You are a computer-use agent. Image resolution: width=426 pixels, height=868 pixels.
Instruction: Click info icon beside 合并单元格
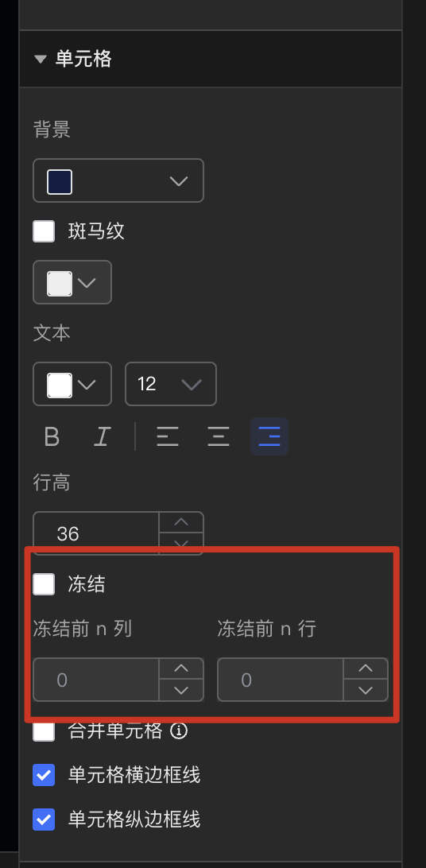179,730
